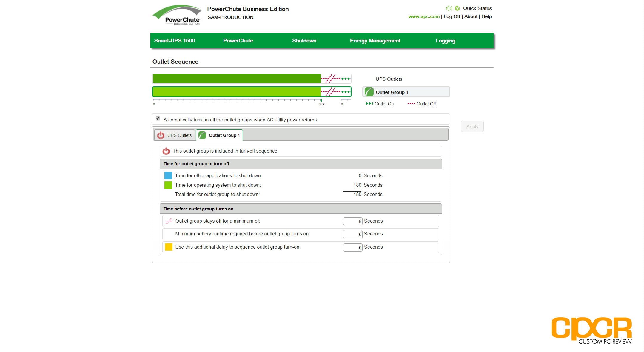Click the UPS Outlets label beside the chart
Viewport: 644px width, 352px height.
click(x=389, y=79)
